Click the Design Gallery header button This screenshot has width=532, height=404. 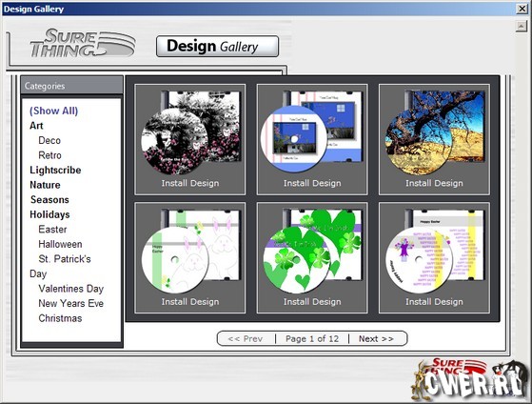click(x=218, y=46)
